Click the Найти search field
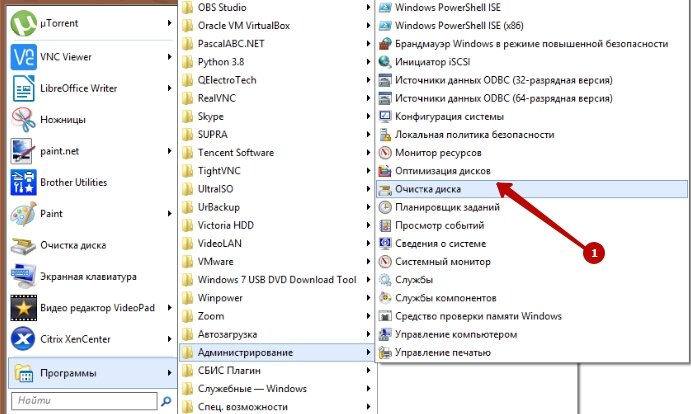691x414 pixels. coord(84,401)
